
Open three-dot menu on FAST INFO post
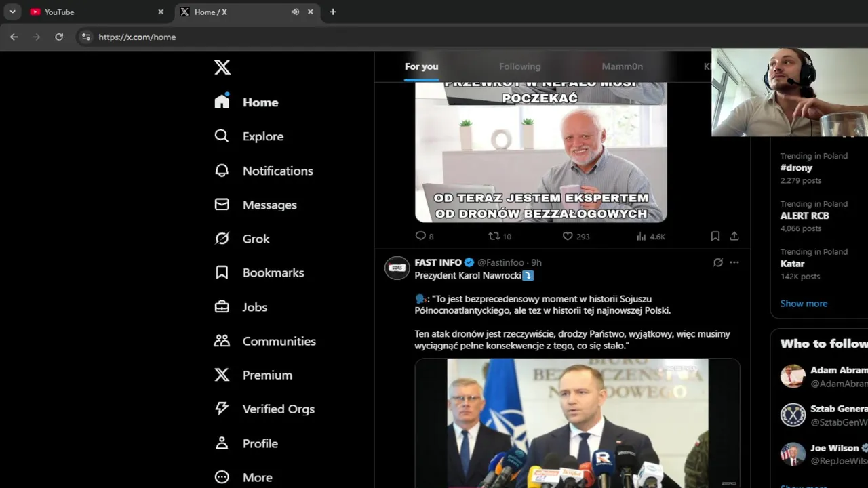click(x=734, y=262)
